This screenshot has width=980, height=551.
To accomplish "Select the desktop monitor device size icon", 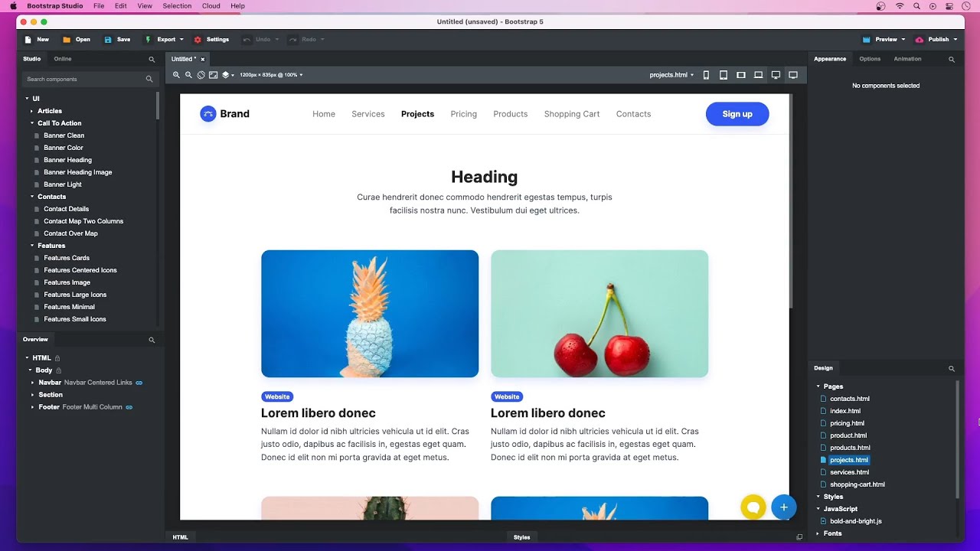I will coord(776,75).
